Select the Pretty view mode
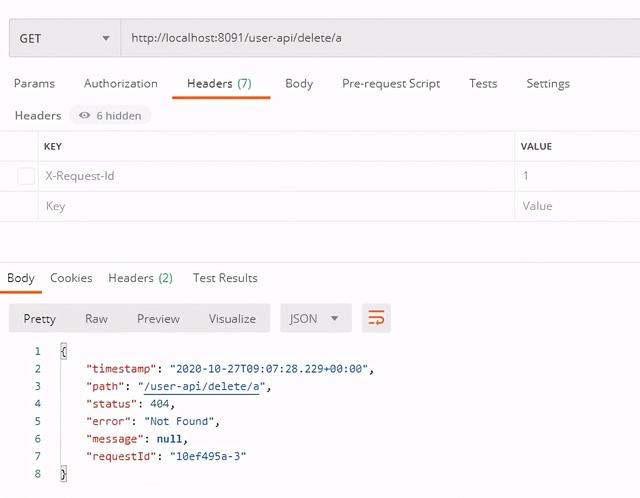 [40, 319]
